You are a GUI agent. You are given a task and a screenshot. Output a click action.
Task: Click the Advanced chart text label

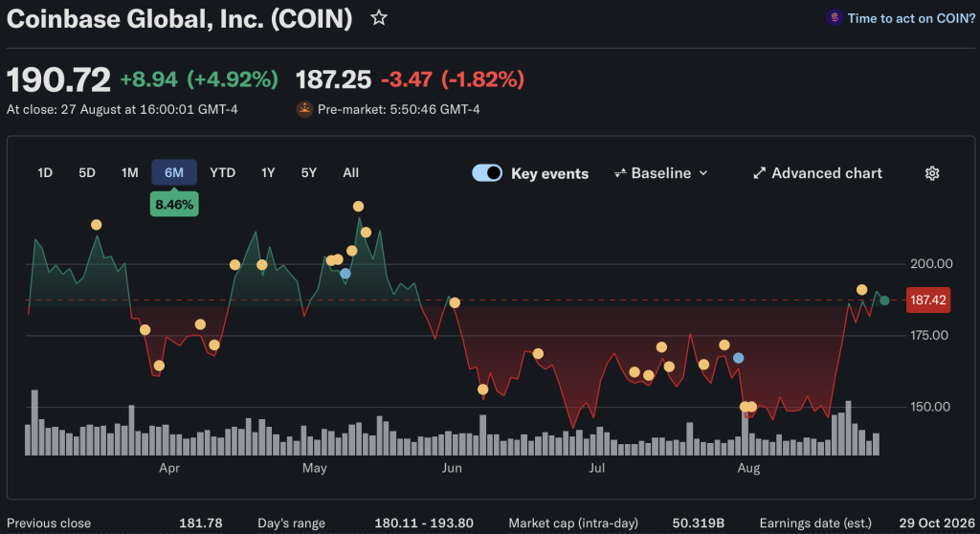(826, 173)
